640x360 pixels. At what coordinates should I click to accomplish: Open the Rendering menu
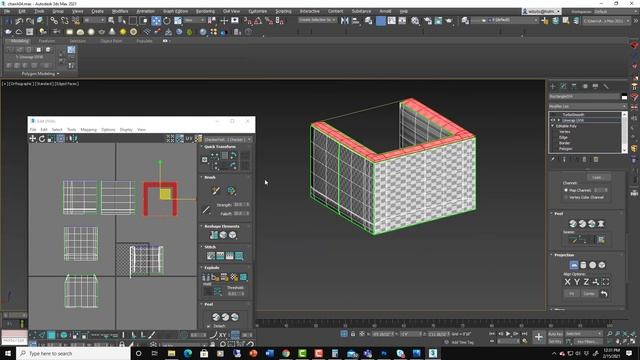[205, 11]
